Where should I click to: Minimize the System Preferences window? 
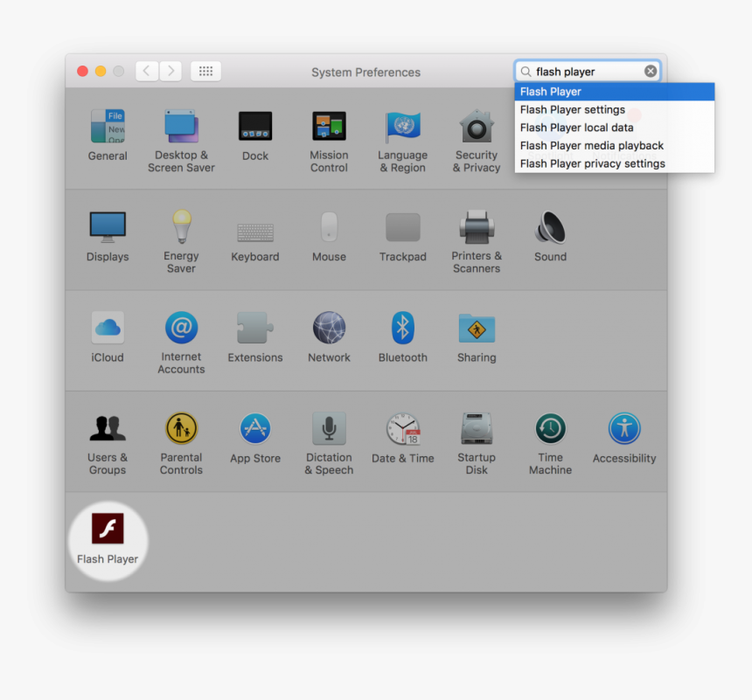(101, 72)
